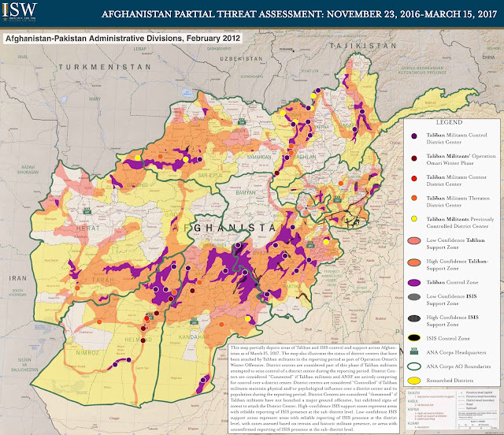Click the 'ISIS Control Zone' legend label
Screen dimensions: 504x435
coord(448,338)
